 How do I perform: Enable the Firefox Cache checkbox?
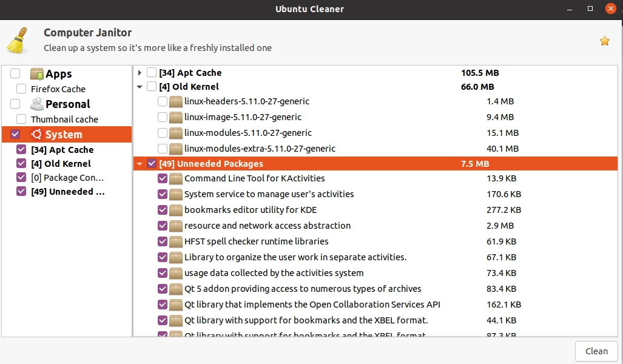click(21, 89)
